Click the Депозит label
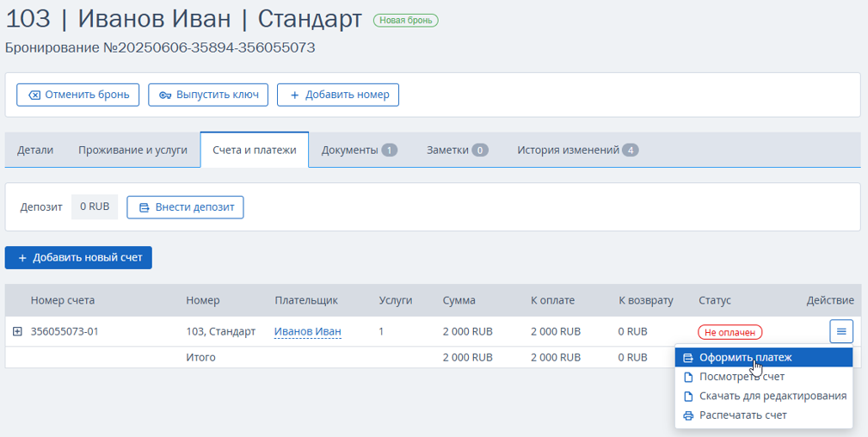Viewport: 868px width, 437px height. [40, 207]
